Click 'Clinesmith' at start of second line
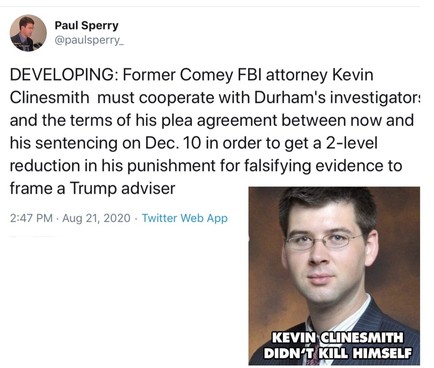434x368 pixels. 50,98
